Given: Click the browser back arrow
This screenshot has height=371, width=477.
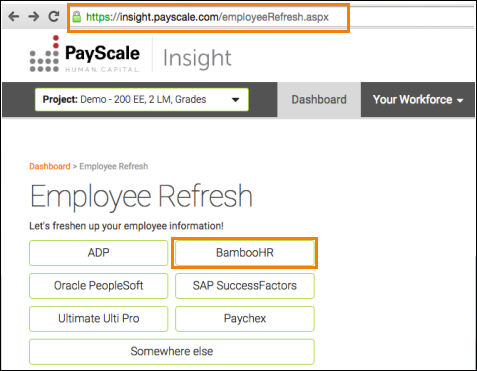Looking at the screenshot, I should click(x=13, y=16).
